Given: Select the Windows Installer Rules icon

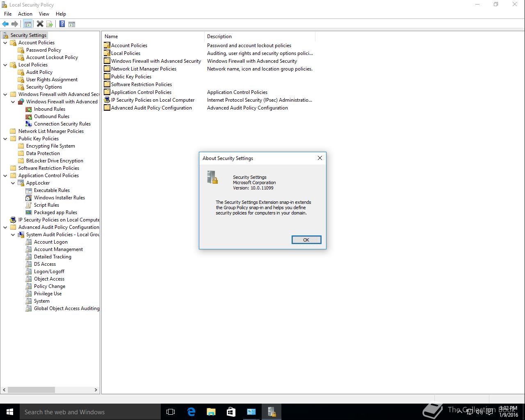Looking at the screenshot, I should (x=29, y=198).
